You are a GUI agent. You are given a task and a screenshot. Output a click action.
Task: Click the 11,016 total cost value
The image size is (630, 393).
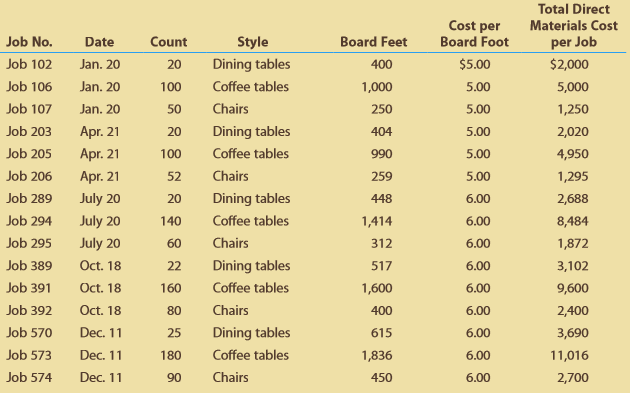[x=569, y=355]
